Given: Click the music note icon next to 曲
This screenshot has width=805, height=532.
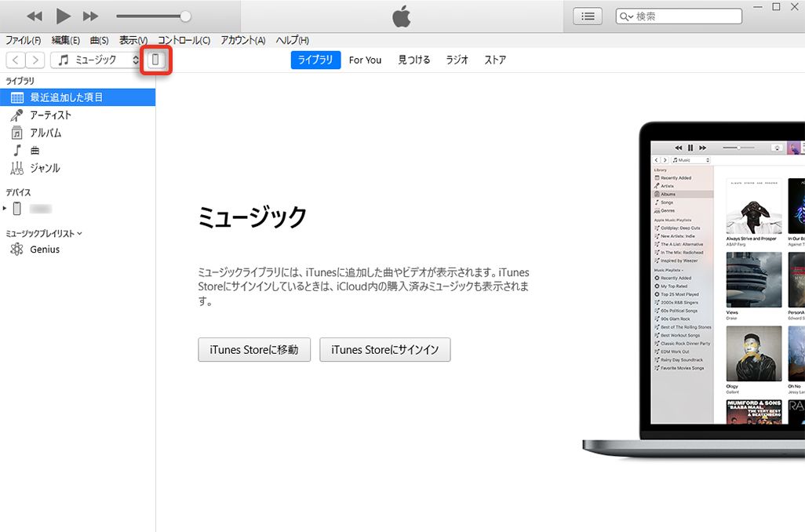Looking at the screenshot, I should [x=17, y=151].
